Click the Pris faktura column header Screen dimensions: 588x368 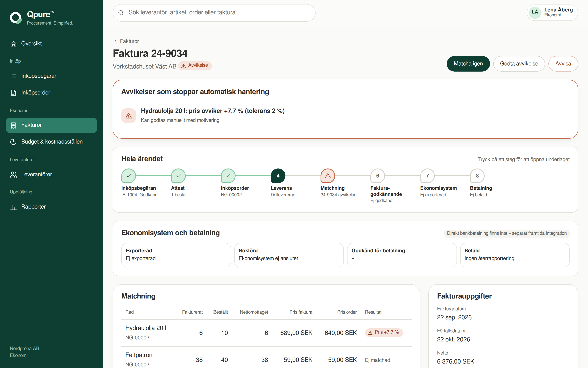pos(301,312)
